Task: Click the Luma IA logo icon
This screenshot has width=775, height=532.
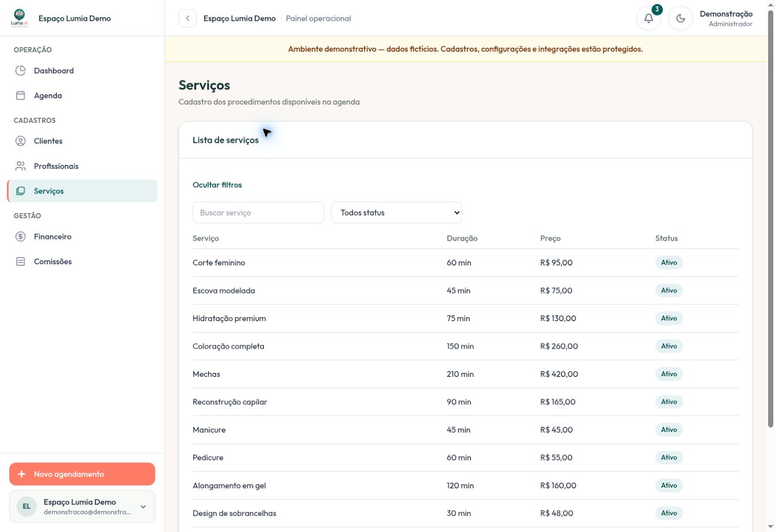Action: tap(19, 18)
